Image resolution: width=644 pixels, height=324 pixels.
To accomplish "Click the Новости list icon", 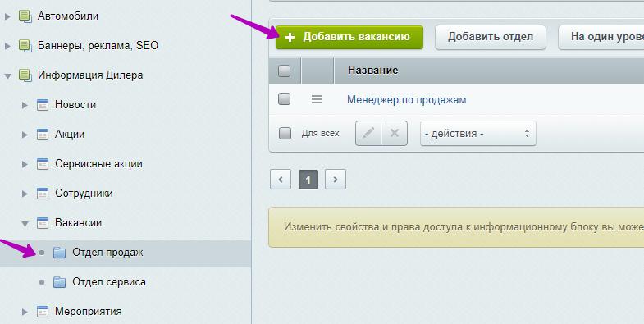I will [43, 105].
